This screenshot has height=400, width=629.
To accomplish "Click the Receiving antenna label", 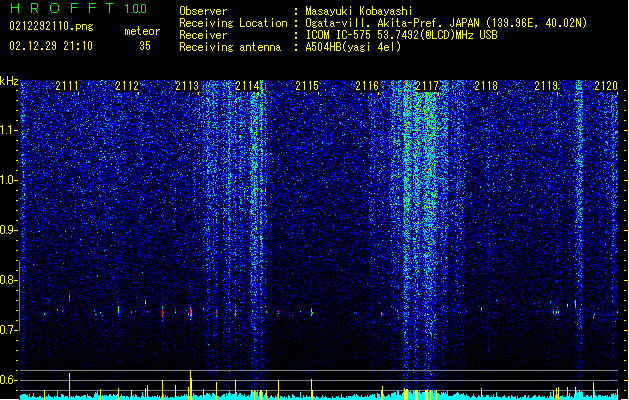I will coord(230,47).
